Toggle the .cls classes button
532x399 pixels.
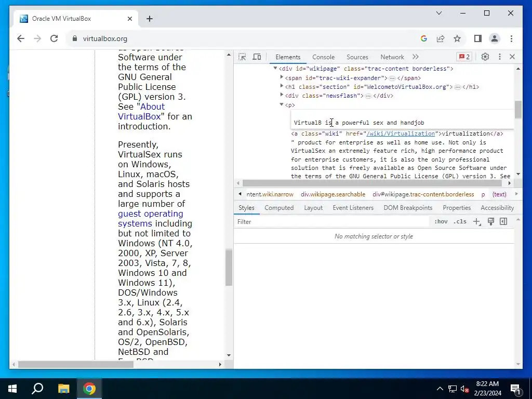(460, 221)
